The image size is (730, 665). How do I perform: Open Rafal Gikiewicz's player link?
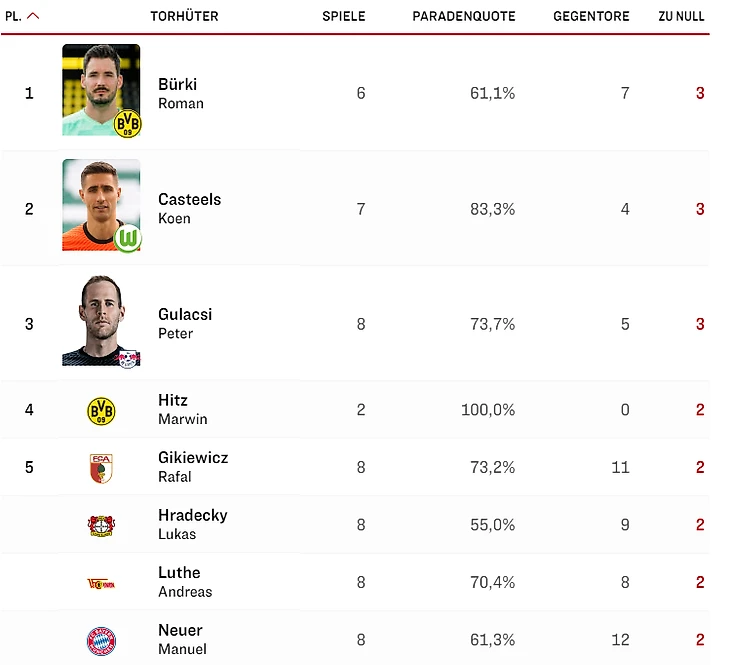(193, 467)
